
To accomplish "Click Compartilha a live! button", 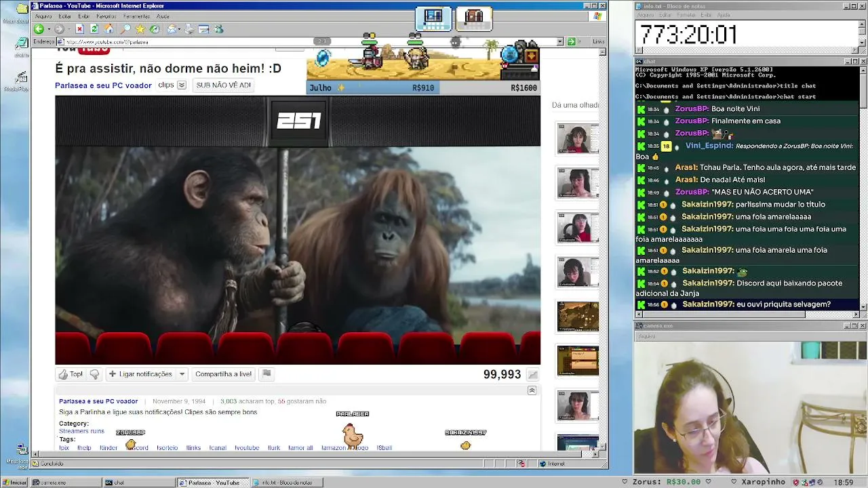I will [x=223, y=374].
